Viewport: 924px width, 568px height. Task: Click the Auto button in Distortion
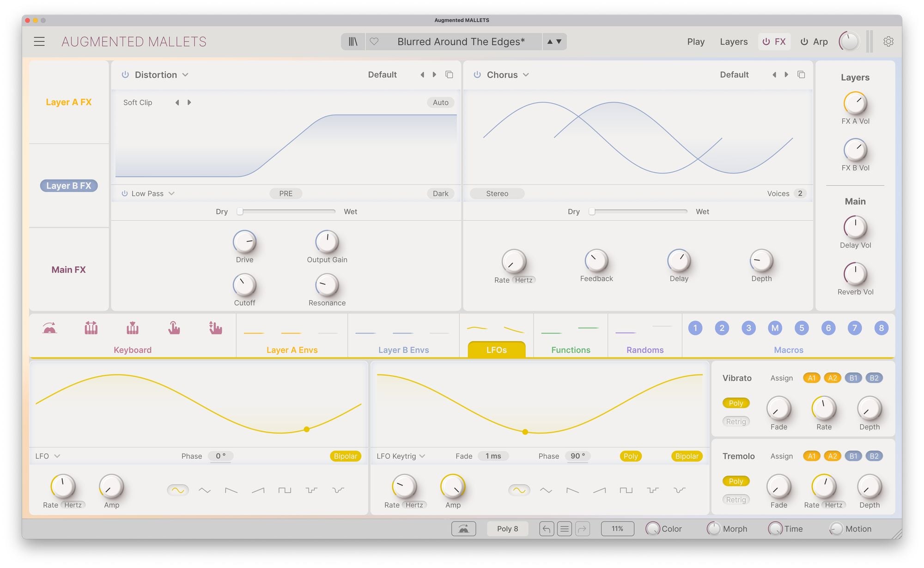coord(440,103)
